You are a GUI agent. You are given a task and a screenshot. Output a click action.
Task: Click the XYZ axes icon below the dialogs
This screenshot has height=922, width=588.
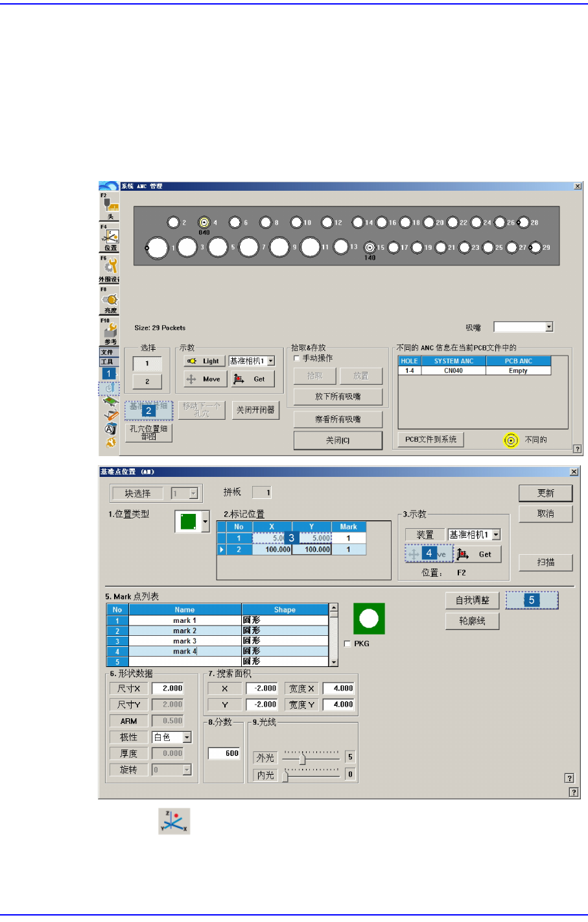pyautogui.click(x=175, y=821)
